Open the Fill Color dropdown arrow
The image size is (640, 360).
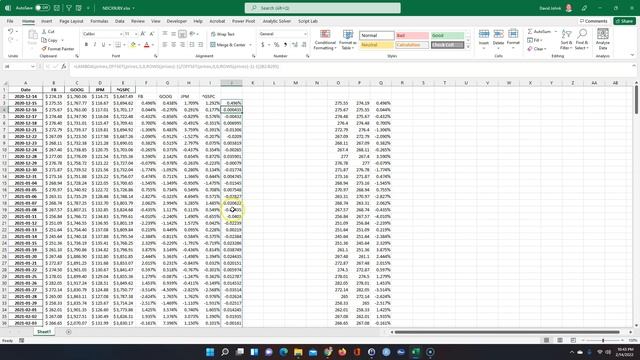click(139, 45)
